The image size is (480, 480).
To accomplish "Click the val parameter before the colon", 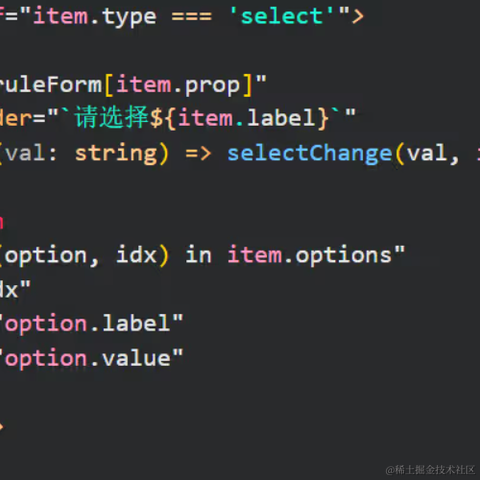I will pyautogui.click(x=25, y=153).
